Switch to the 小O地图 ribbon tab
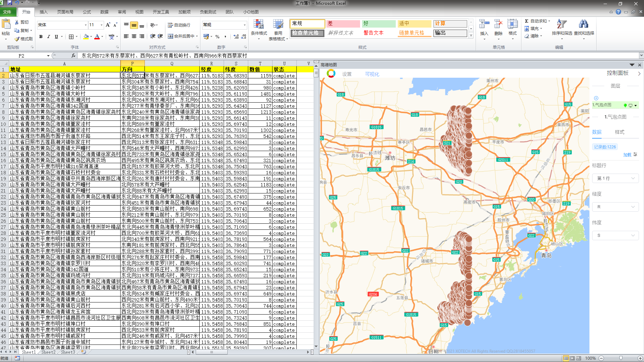 coord(251,12)
